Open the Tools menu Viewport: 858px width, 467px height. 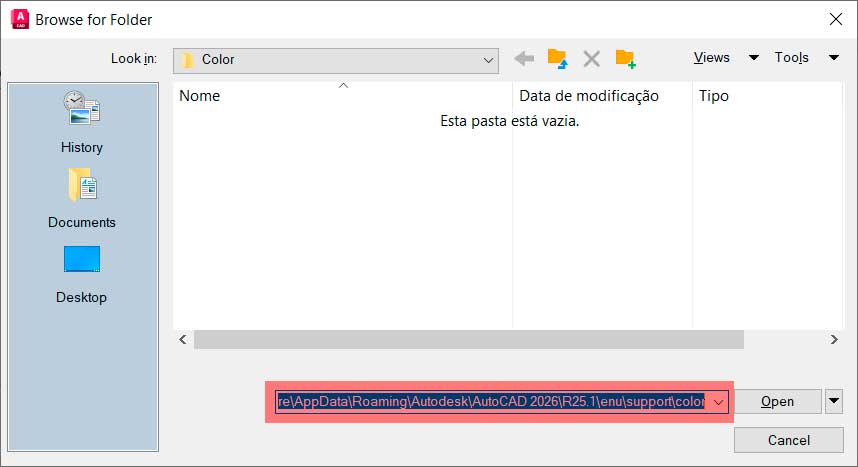point(791,57)
